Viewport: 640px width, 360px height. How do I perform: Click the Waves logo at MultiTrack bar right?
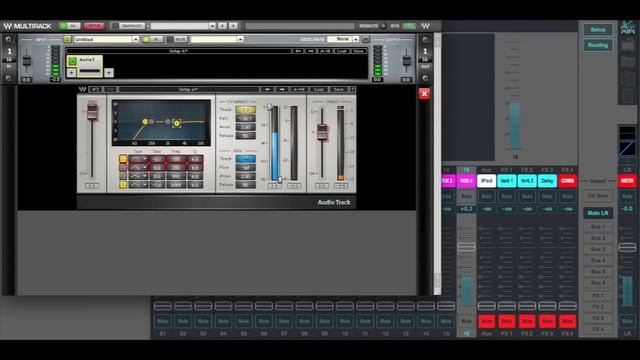tap(426, 26)
